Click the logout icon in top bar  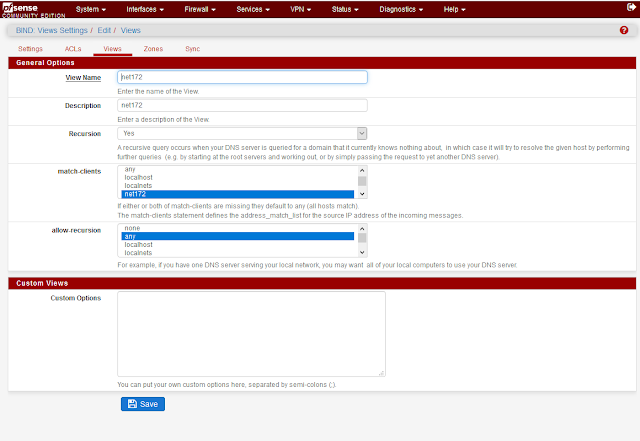point(625,10)
